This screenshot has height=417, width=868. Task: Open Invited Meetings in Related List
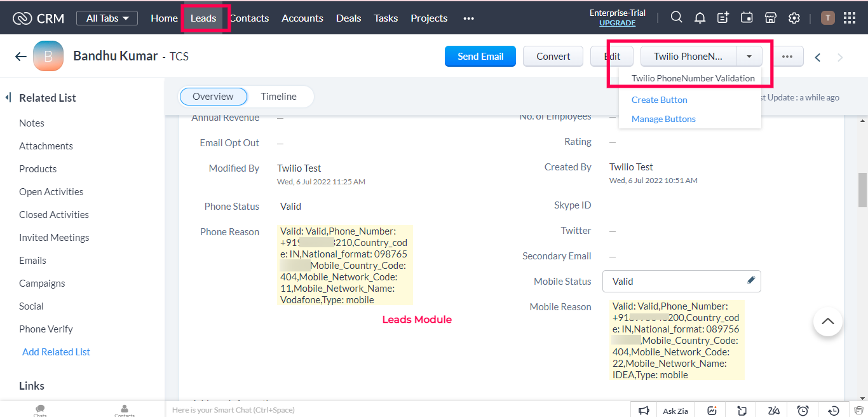coord(54,237)
